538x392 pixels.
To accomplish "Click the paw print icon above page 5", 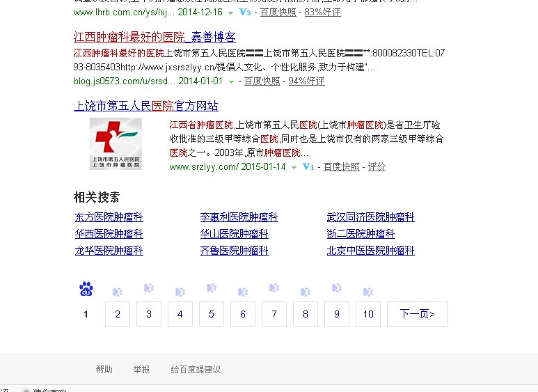I will click(212, 288).
